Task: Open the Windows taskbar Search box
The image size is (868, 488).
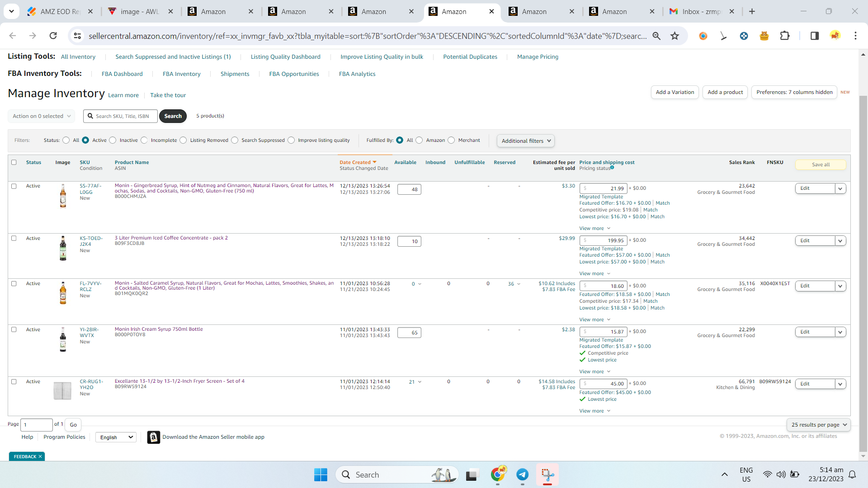Action: click(x=397, y=474)
